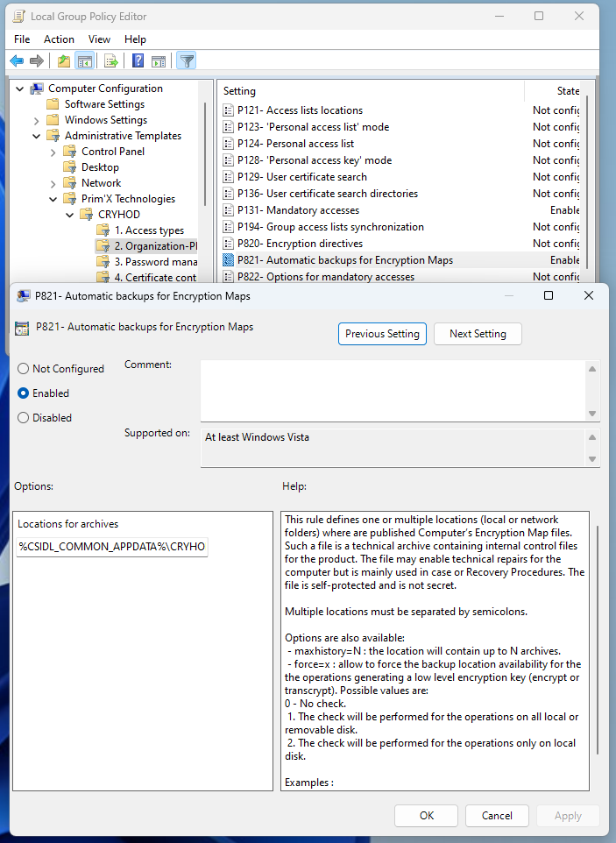616x843 pixels.
Task: Open Help via the blue question mark icon
Action: [x=138, y=60]
